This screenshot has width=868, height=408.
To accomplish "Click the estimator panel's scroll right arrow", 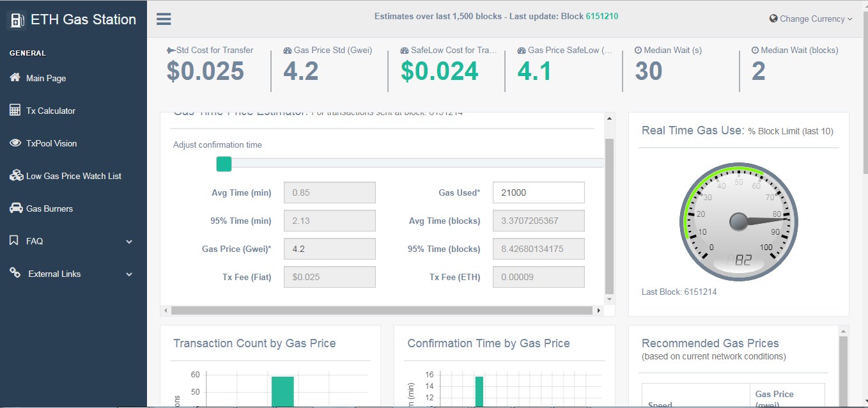I will pyautogui.click(x=599, y=310).
